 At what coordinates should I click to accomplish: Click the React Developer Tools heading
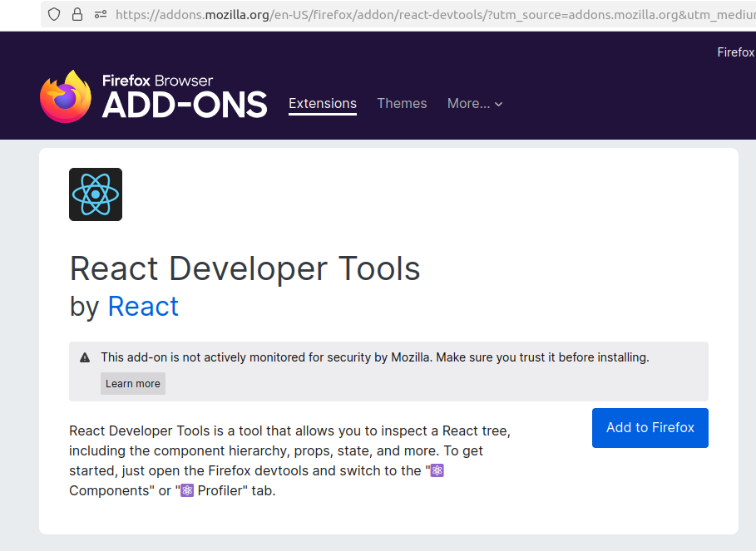coord(245,268)
